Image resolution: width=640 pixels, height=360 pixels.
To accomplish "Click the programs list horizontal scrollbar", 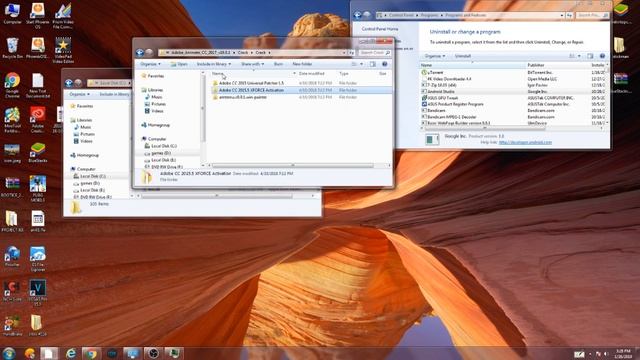I will point(485,128).
